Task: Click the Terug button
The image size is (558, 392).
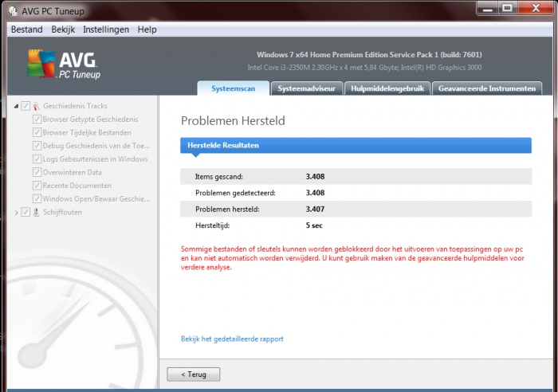Action: pos(194,374)
